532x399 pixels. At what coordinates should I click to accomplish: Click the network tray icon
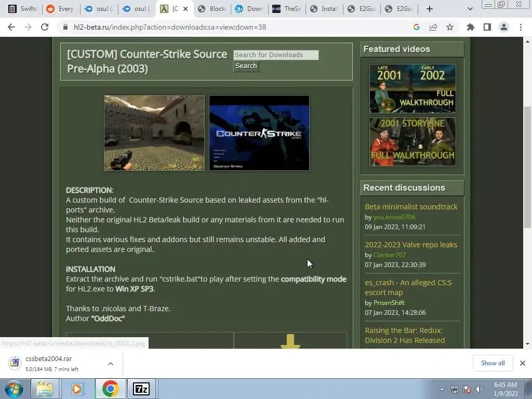454,390
